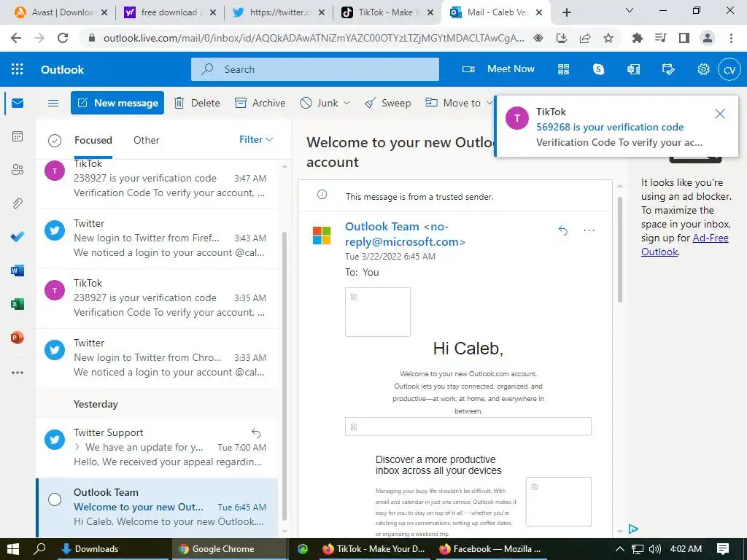Screen dimensions: 747x560
Task: Click the Sweep button
Action: pos(387,103)
